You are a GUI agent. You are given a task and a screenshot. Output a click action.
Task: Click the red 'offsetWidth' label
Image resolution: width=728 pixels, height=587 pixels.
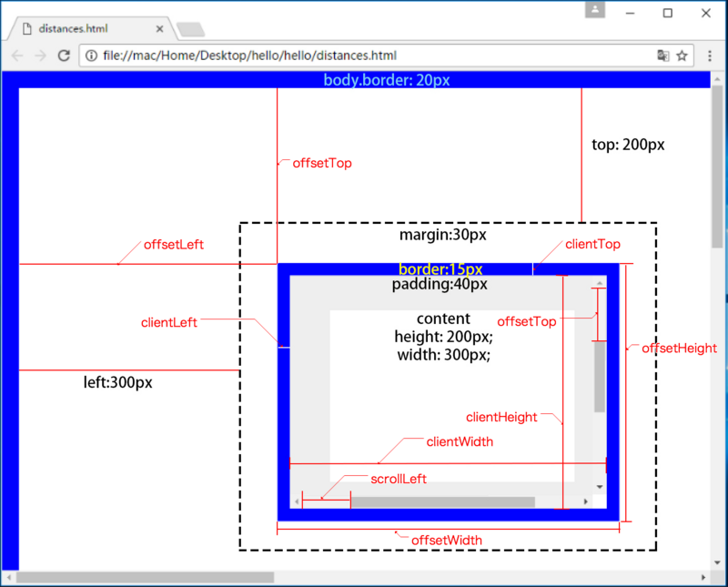click(x=447, y=541)
